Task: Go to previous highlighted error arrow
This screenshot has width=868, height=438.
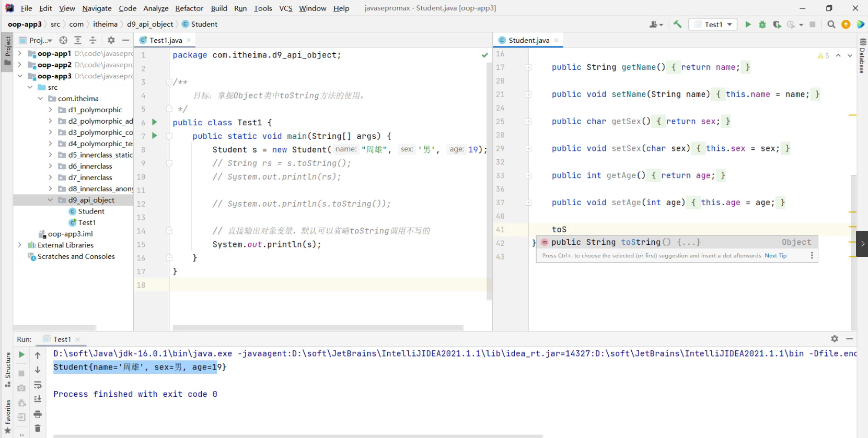Action: point(838,55)
